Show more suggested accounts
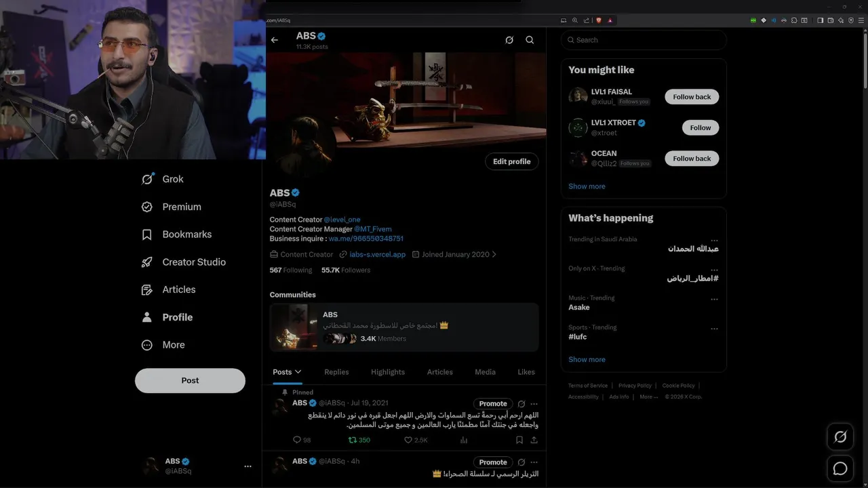This screenshot has width=868, height=488. pos(587,186)
